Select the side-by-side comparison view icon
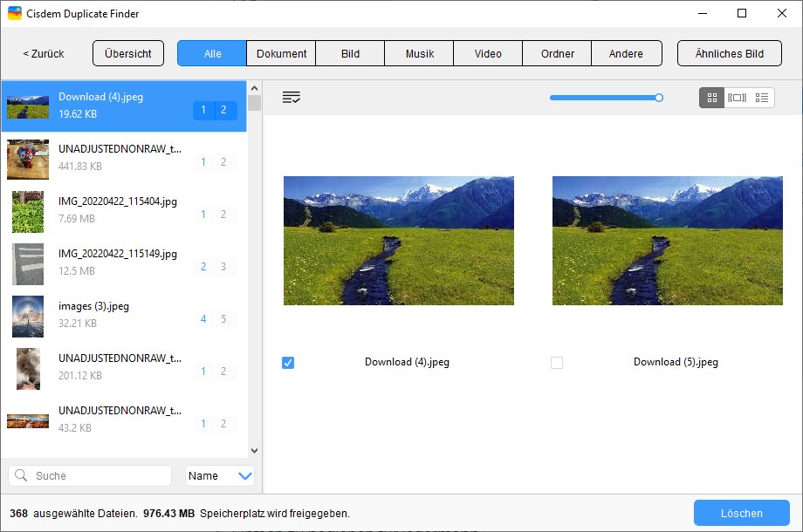 point(736,97)
